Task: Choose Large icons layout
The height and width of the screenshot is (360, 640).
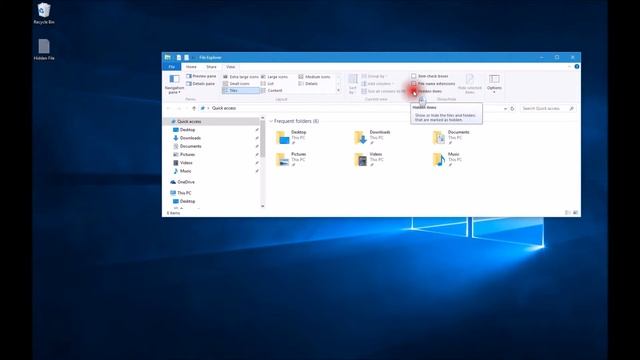Action: (274, 77)
